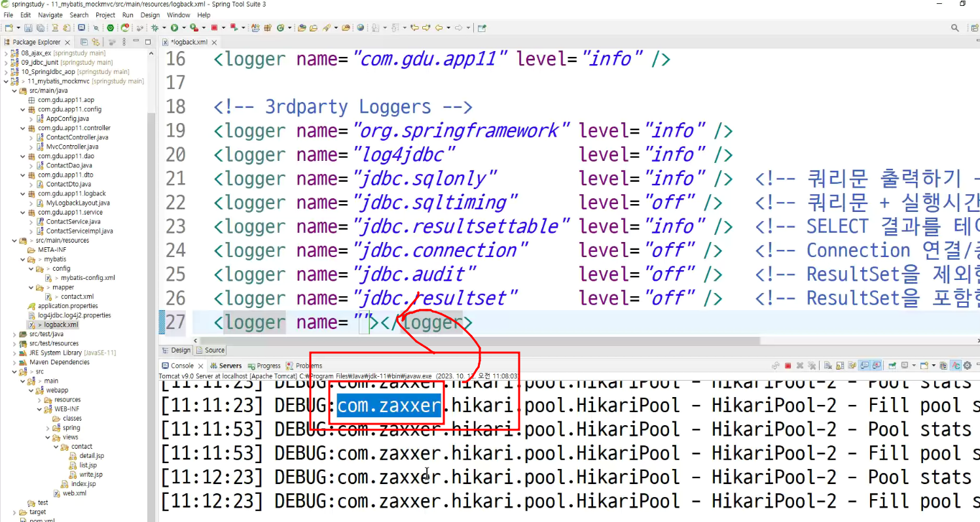
Task: Toggle Word Wrap in Console toolbar
Action: 852,366
